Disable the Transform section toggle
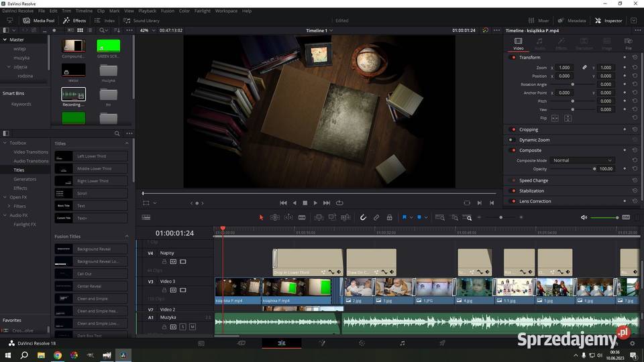This screenshot has height=362, width=644. point(513,58)
